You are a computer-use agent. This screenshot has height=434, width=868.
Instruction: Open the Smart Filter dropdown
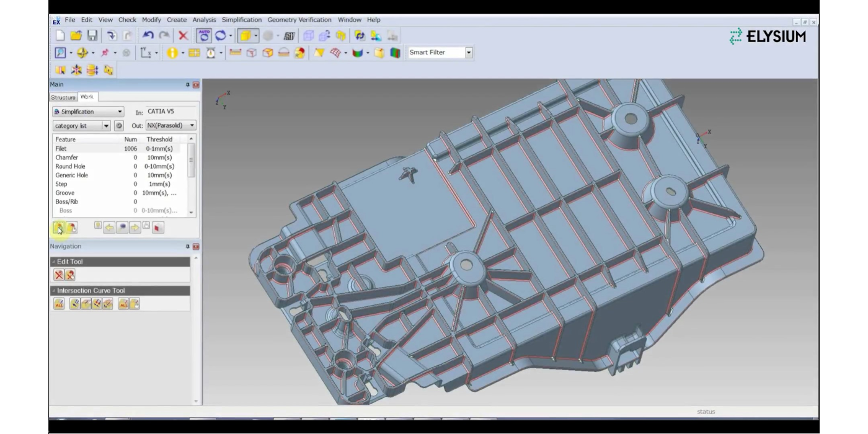coord(469,53)
